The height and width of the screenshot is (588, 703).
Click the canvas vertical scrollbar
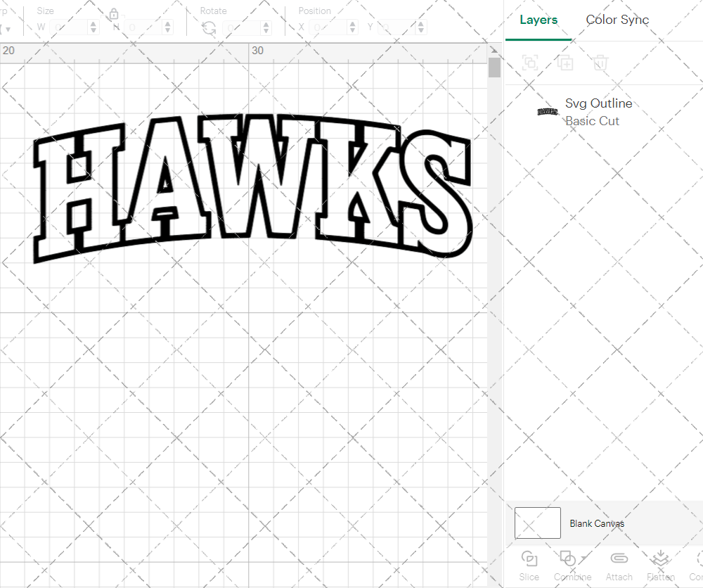[494, 67]
